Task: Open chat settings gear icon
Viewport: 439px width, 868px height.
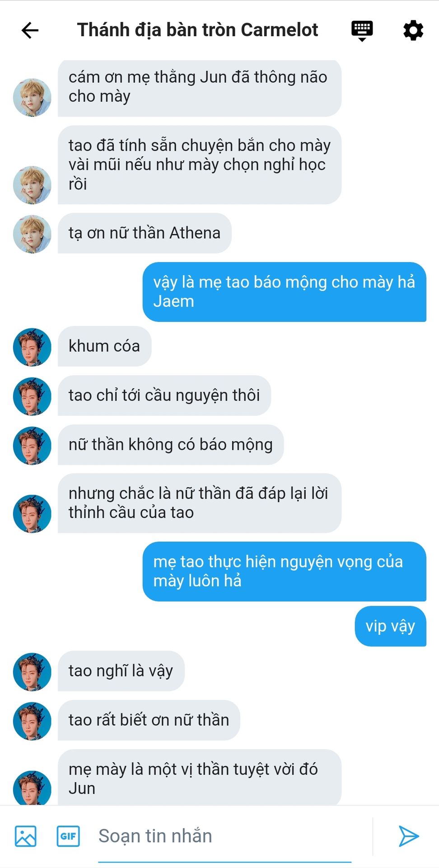Action: pyautogui.click(x=413, y=31)
